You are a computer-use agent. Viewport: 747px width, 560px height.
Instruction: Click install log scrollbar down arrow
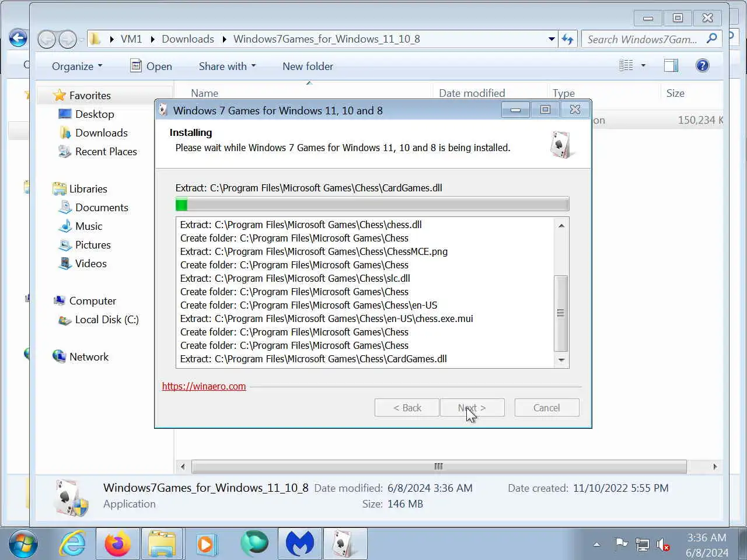[561, 360]
